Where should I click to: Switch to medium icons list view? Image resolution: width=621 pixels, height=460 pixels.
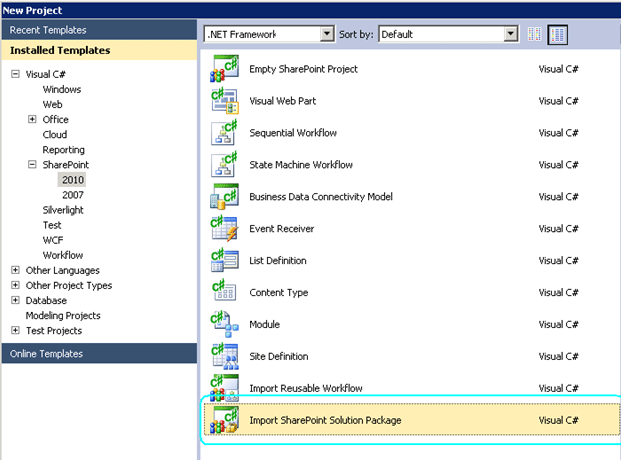[557, 34]
